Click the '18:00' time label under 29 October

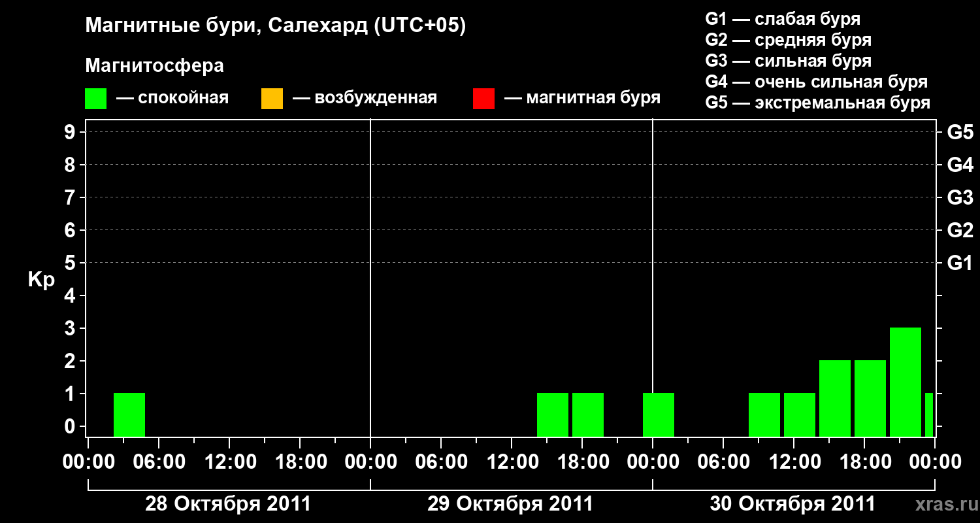(582, 462)
